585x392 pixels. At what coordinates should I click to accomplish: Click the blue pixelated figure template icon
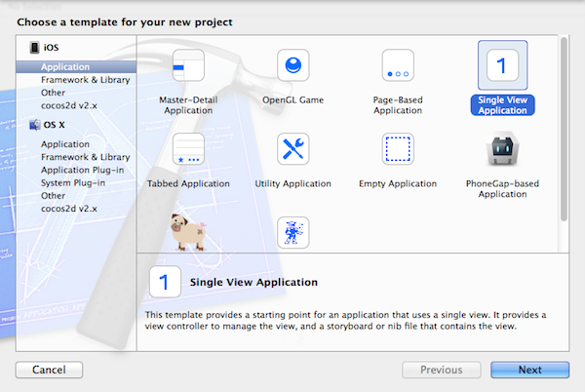292,232
